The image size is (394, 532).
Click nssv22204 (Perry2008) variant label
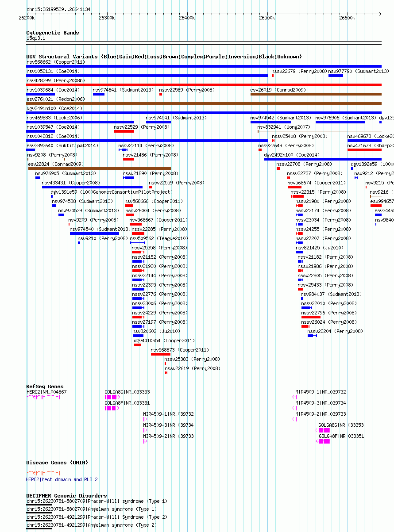click(335, 331)
